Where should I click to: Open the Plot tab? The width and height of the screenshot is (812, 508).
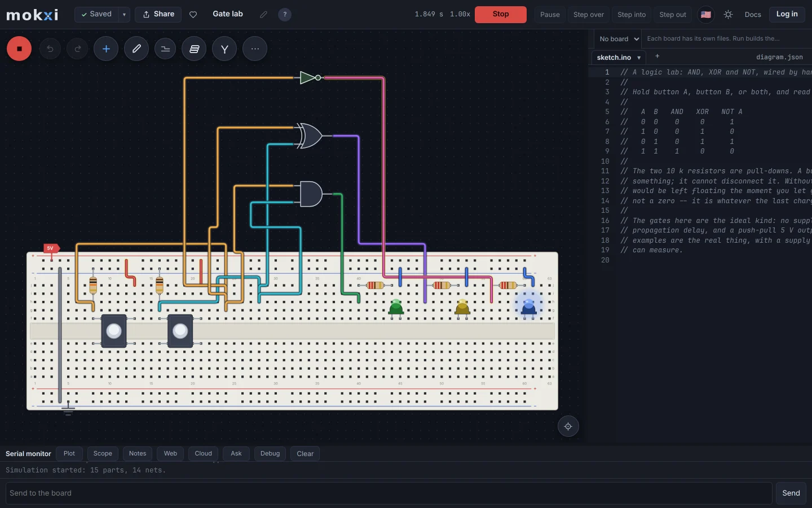pos(69,454)
